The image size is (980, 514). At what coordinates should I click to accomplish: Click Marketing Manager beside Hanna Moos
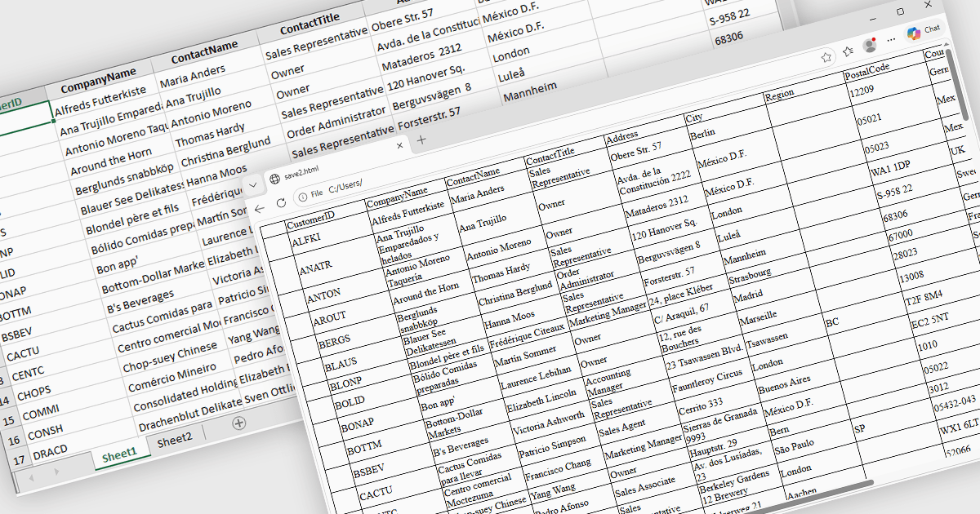click(608, 314)
